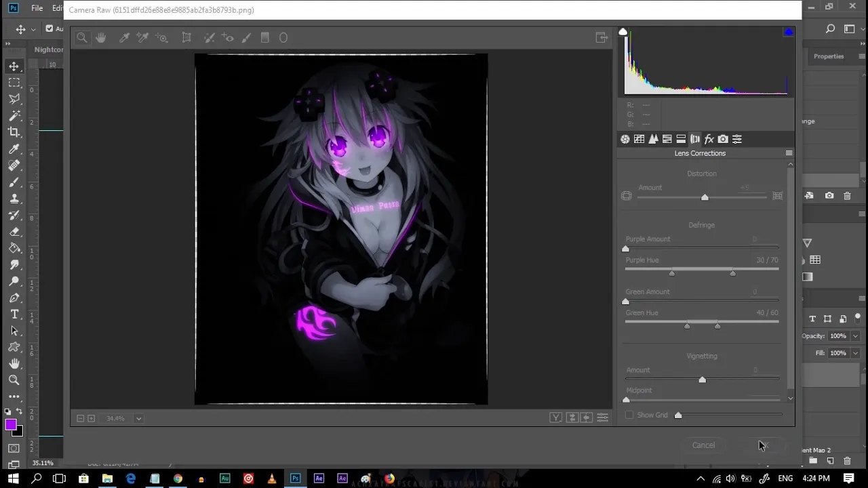The height and width of the screenshot is (488, 868).
Task: Select the Spot Removal tool
Action: click(210, 38)
